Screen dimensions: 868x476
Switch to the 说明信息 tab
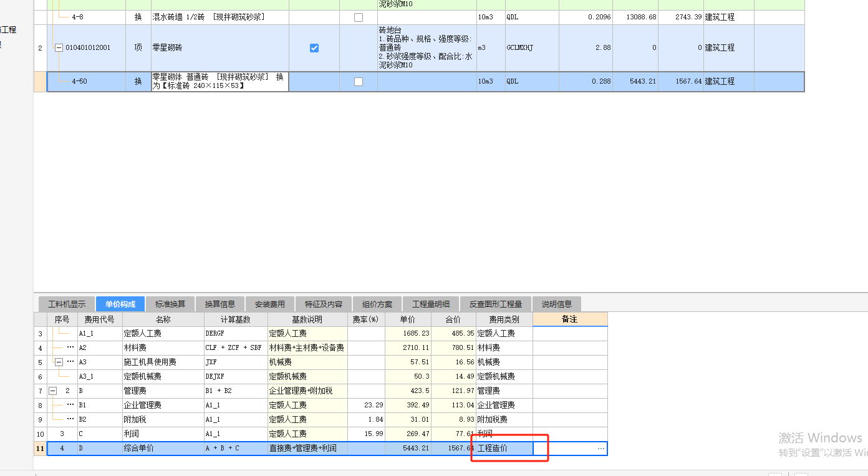tap(557, 304)
